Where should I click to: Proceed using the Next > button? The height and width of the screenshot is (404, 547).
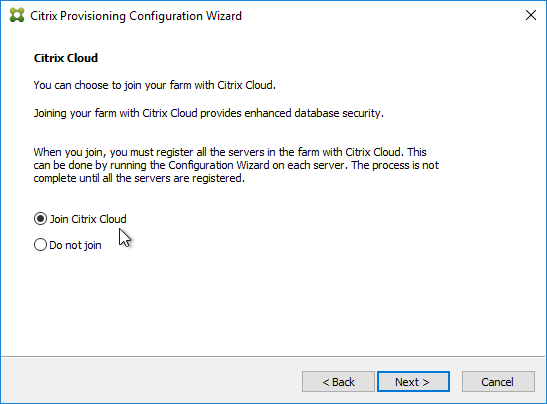pos(413,382)
